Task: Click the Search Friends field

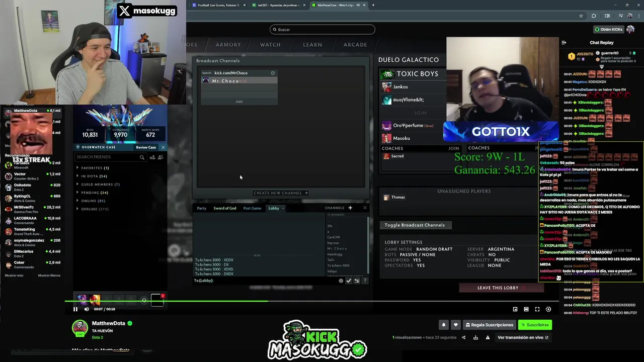Action: pos(110,157)
